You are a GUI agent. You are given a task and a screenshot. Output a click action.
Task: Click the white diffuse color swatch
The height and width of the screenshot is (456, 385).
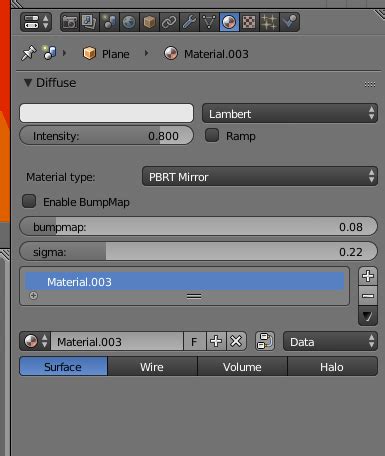(x=106, y=113)
